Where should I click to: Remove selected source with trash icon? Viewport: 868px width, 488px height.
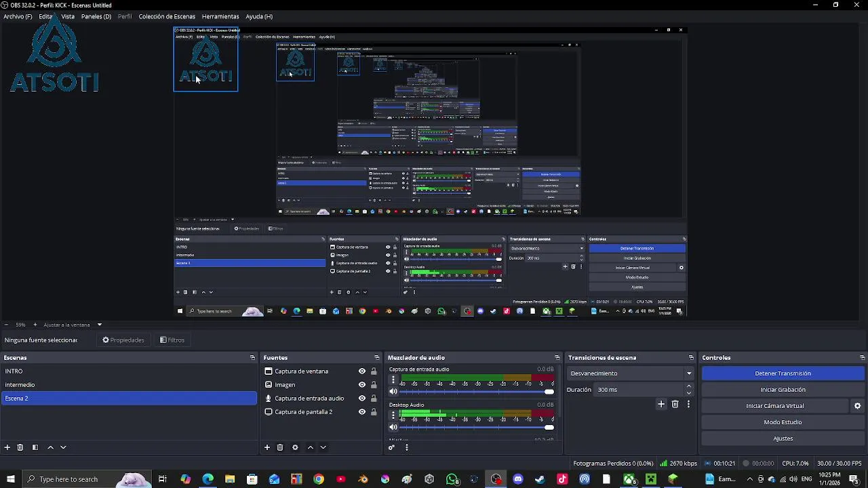280,447
